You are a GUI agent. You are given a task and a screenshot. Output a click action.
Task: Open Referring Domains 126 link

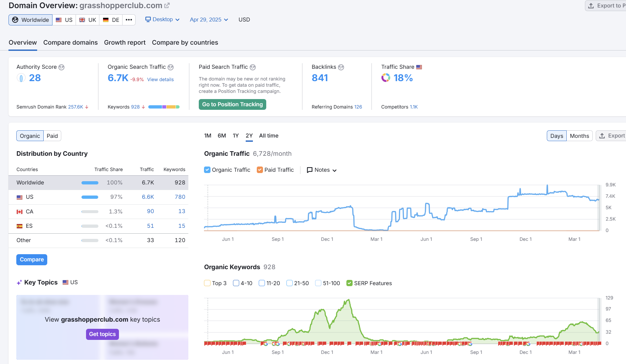[x=358, y=107]
